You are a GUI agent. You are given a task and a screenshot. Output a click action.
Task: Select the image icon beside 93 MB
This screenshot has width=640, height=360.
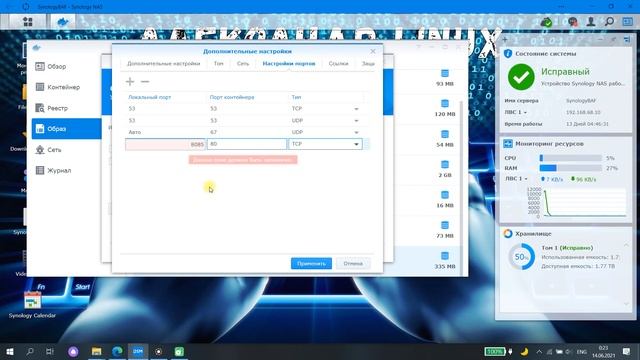tap(445, 73)
